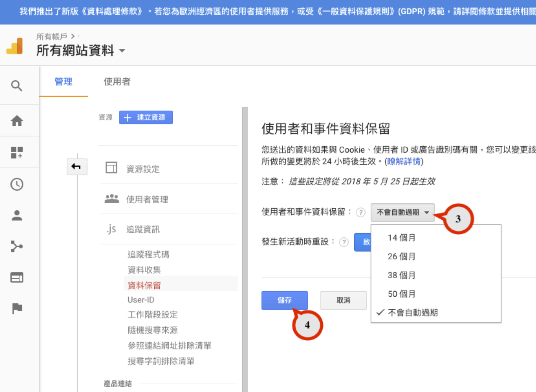The image size is (536, 392).
Task: Click the back arrow button in admin column
Action: (77, 167)
